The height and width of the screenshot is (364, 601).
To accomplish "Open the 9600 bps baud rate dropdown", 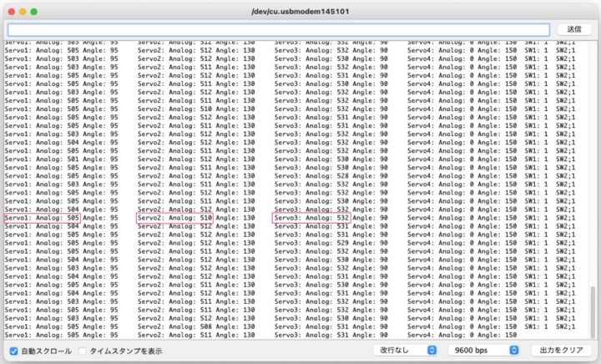I will [484, 351].
